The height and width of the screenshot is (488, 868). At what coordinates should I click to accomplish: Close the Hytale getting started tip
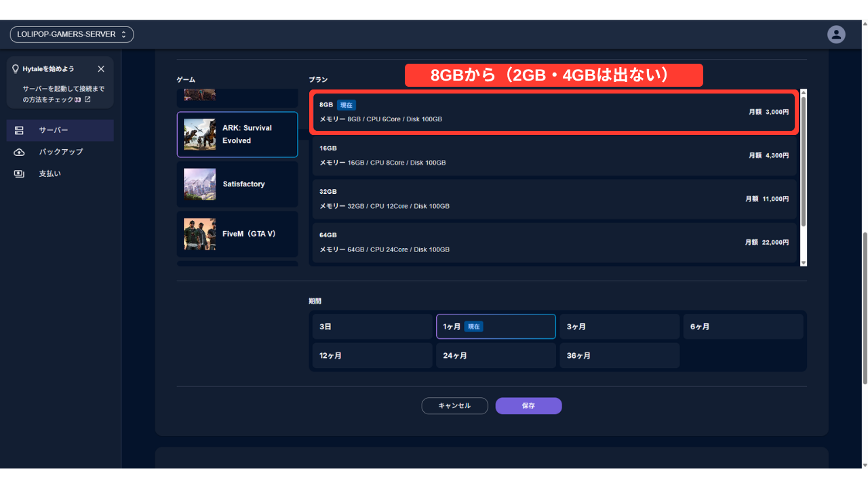pos(101,69)
